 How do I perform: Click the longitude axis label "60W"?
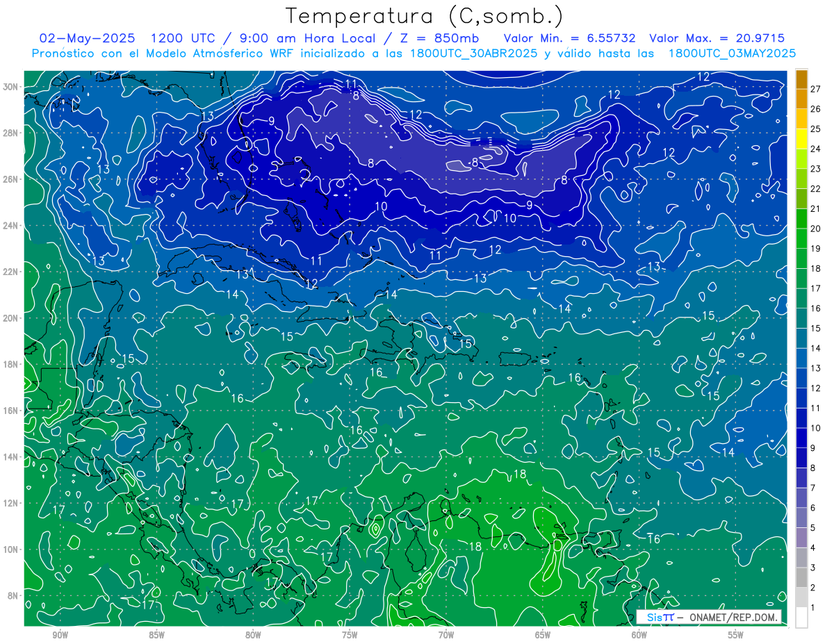click(x=639, y=635)
